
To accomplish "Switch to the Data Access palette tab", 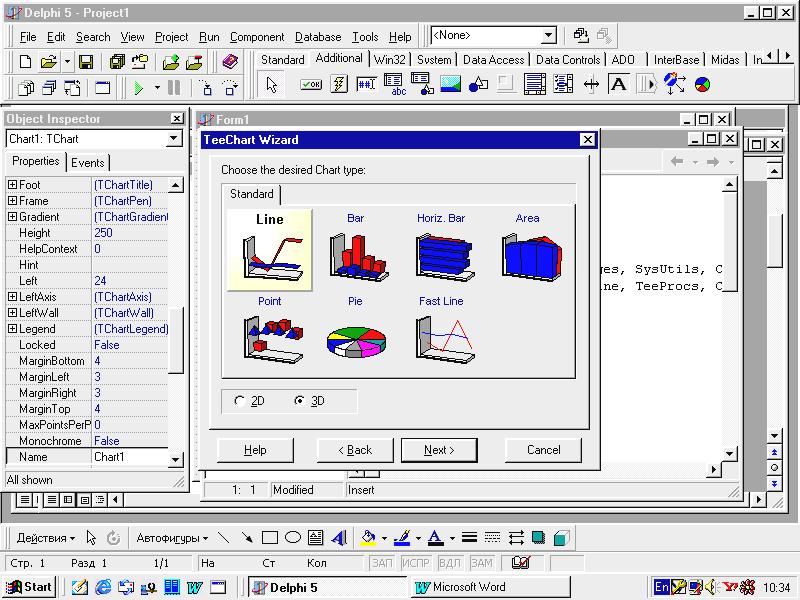I will (x=493, y=60).
